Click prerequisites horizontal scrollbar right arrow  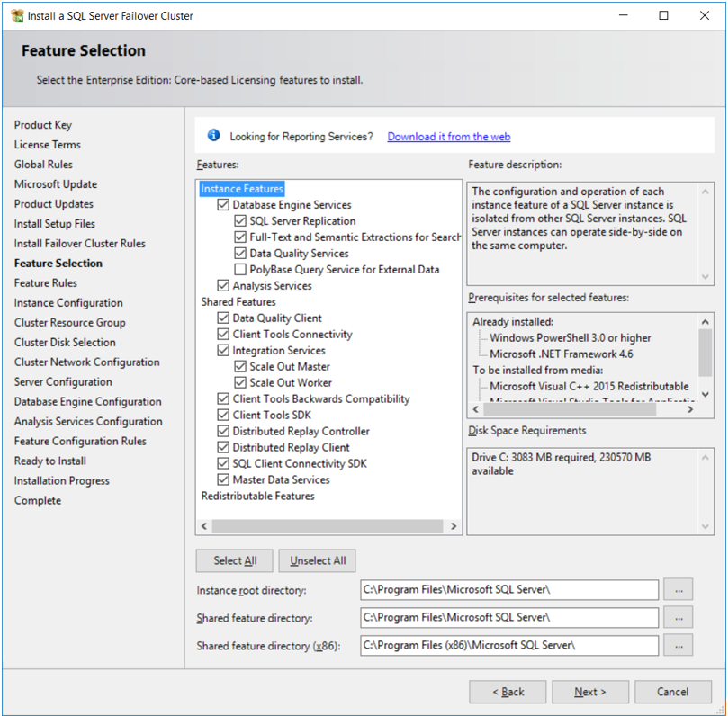coord(690,409)
